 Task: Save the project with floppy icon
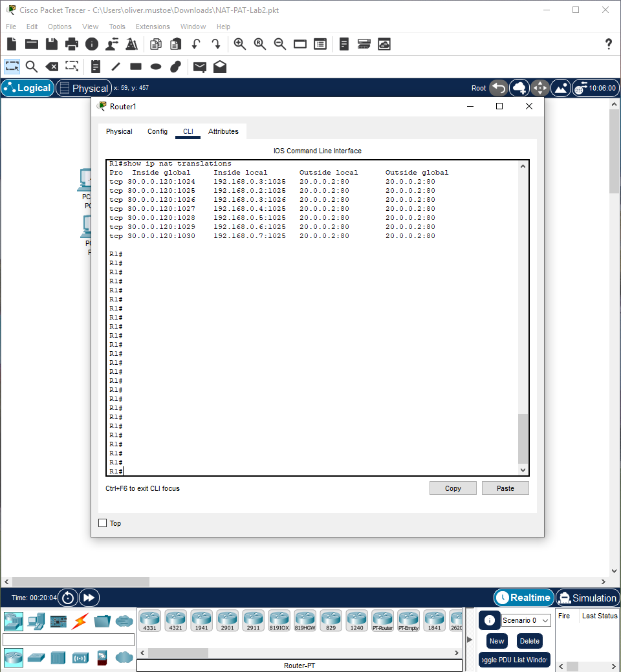tap(52, 44)
